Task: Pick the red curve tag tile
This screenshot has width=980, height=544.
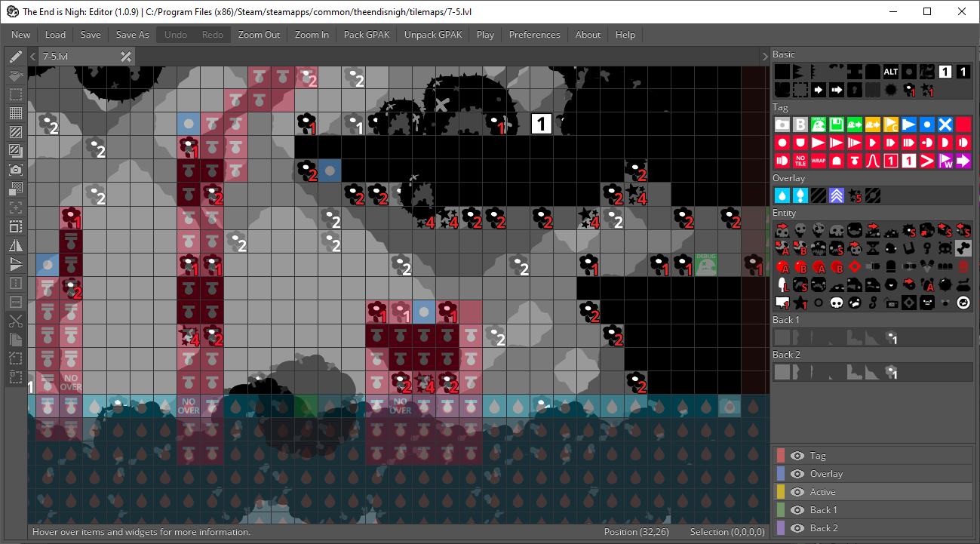Action: pyautogui.click(x=873, y=161)
